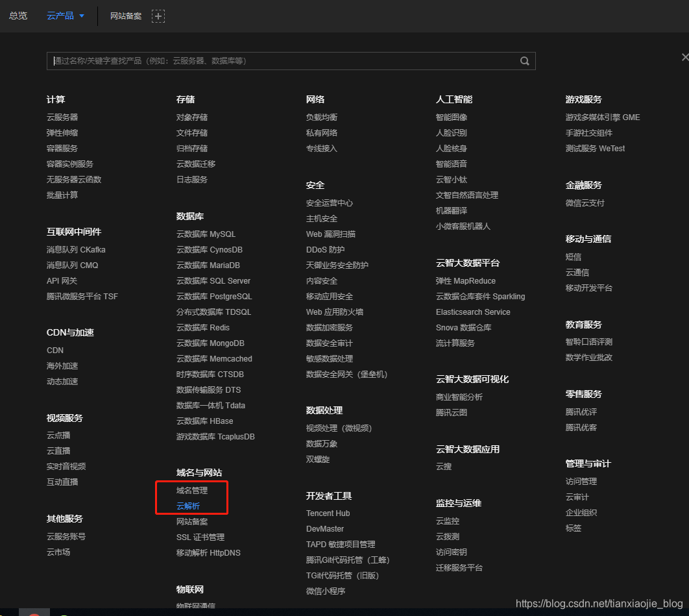Open Web 应用防火墙 link
Viewport: 689px width, 616px height.
[x=335, y=312]
